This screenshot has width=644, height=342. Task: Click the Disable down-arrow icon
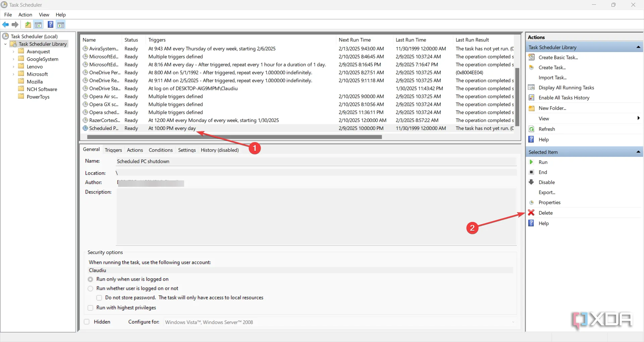[531, 182]
